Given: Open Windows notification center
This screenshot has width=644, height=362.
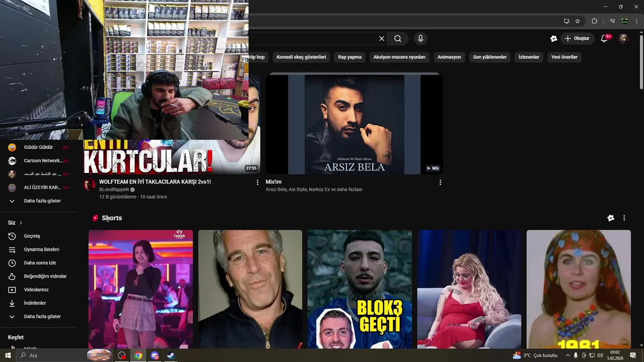Looking at the screenshot, I should (633, 355).
